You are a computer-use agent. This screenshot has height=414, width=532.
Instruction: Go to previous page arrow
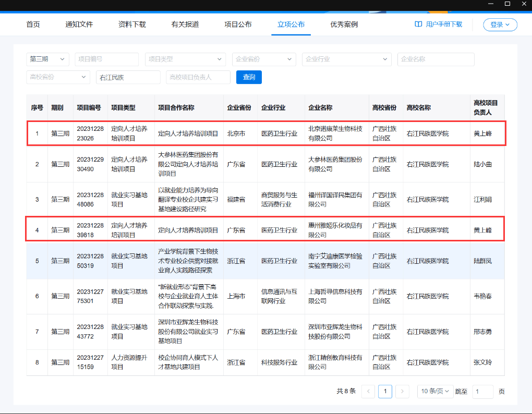368,391
